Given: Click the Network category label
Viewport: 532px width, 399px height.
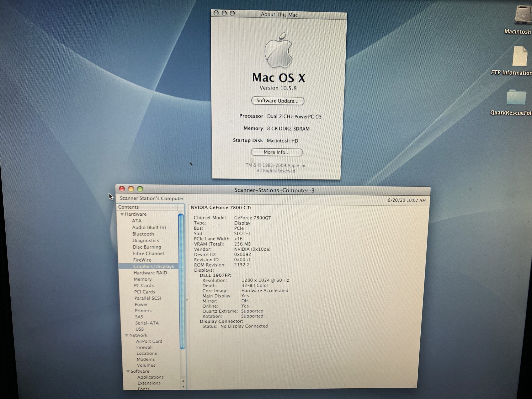Looking at the screenshot, I should tap(138, 335).
